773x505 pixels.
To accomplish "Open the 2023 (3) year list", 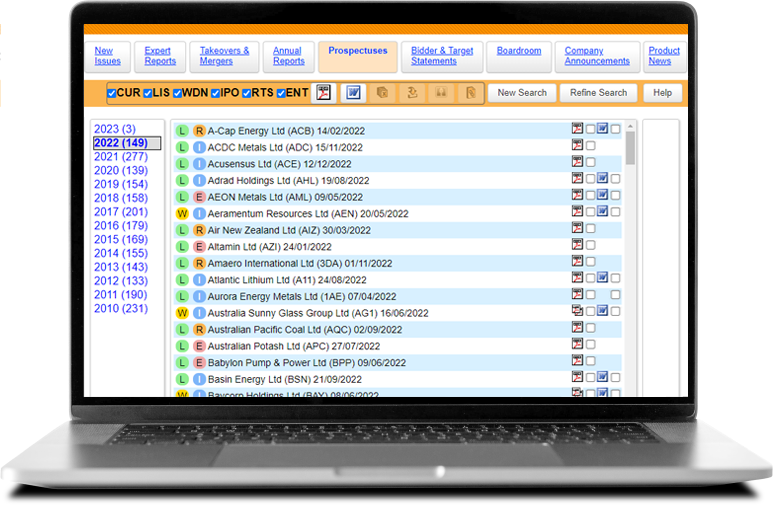I will click(x=114, y=129).
